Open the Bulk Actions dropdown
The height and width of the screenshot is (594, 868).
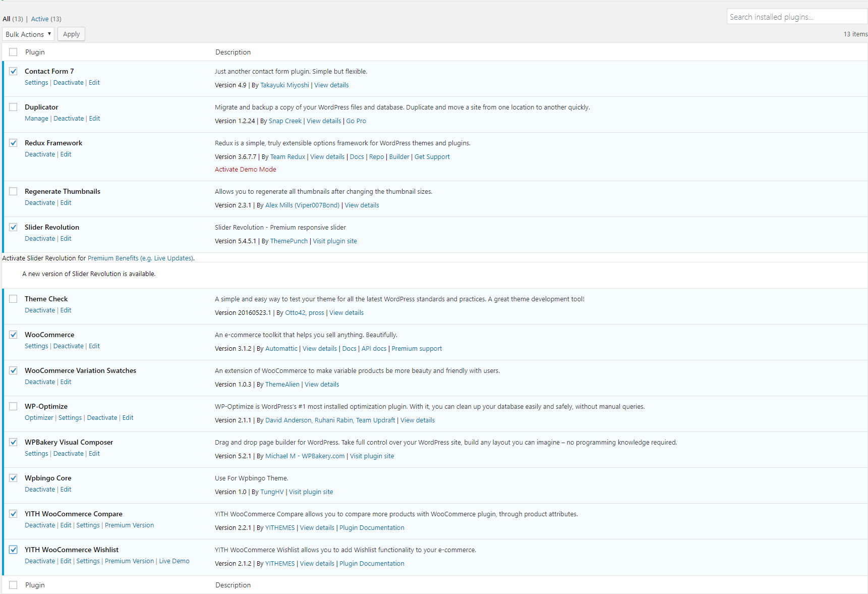pyautogui.click(x=28, y=34)
